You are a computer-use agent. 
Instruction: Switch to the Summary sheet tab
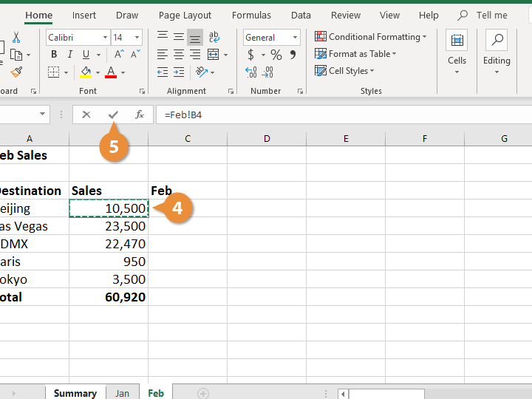point(75,393)
